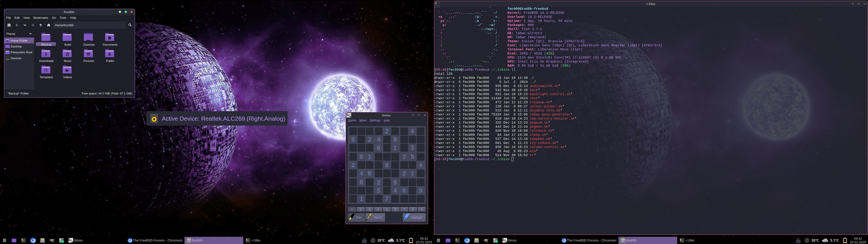Select number 3 key in Simsu
Screen dimensions: 868x244
369,209
